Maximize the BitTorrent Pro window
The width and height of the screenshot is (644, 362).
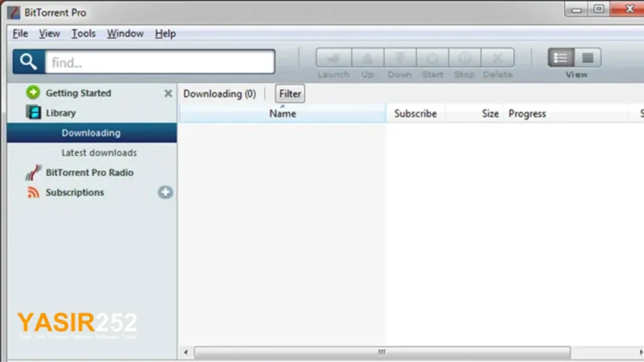tap(599, 9)
